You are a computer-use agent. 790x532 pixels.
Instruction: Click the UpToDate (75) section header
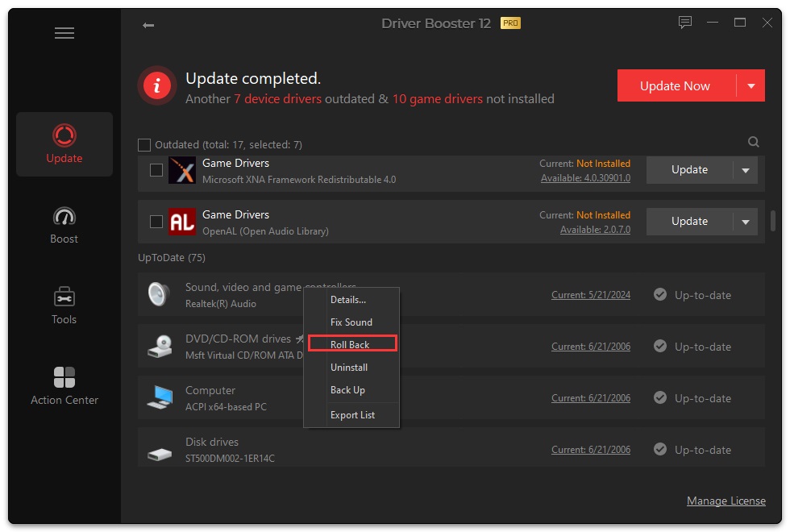click(172, 258)
